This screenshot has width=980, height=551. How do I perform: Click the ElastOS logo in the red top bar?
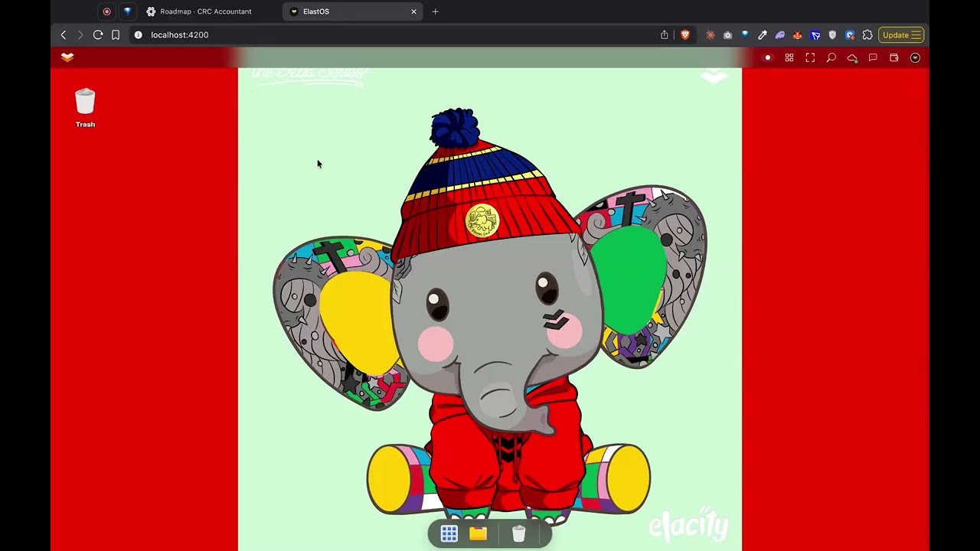point(67,57)
